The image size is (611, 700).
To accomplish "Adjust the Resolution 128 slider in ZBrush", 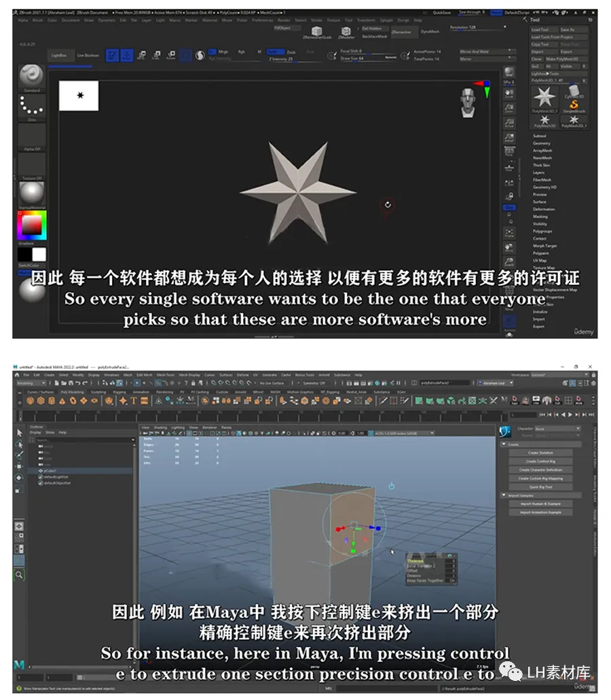I will point(479,28).
